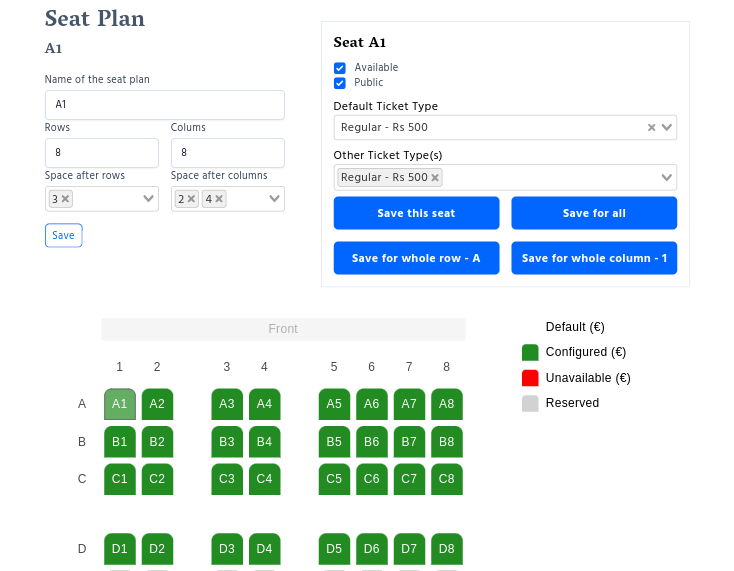Remove the 3 tag from Space after rows
This screenshot has height=571, width=734.
[x=66, y=199]
